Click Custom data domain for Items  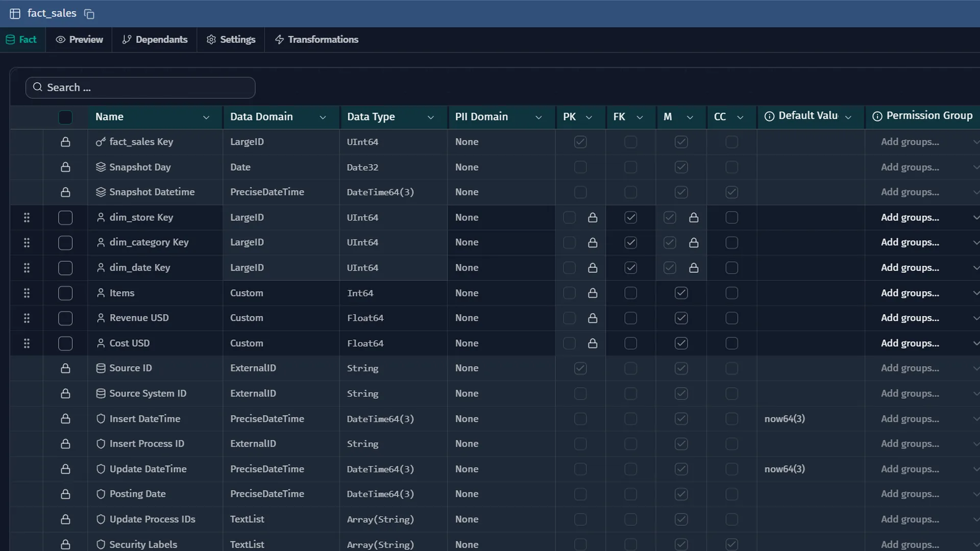coord(247,293)
